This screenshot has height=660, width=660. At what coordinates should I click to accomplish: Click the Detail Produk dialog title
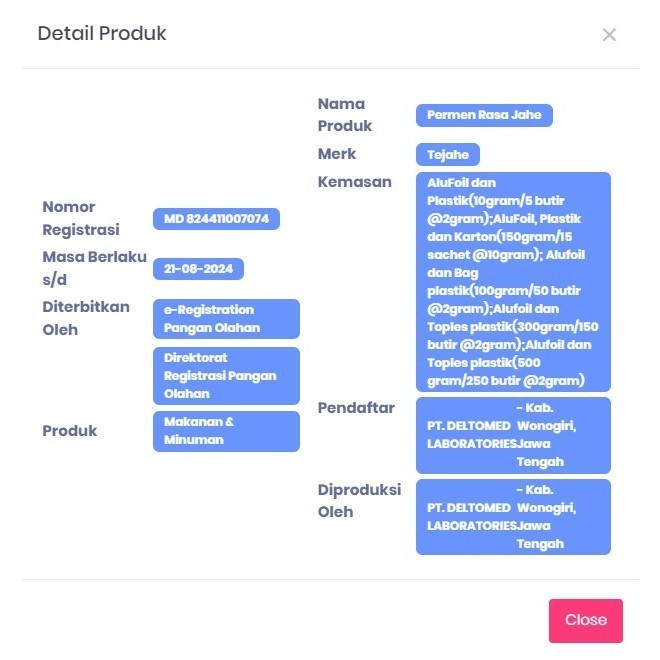102,34
